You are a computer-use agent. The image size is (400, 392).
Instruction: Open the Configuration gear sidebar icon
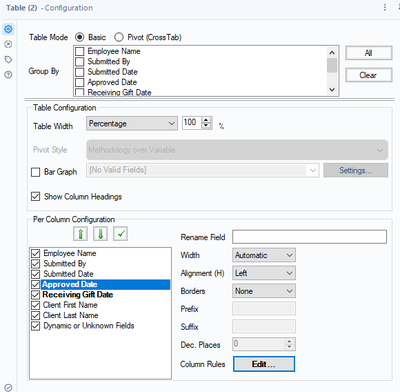point(8,29)
